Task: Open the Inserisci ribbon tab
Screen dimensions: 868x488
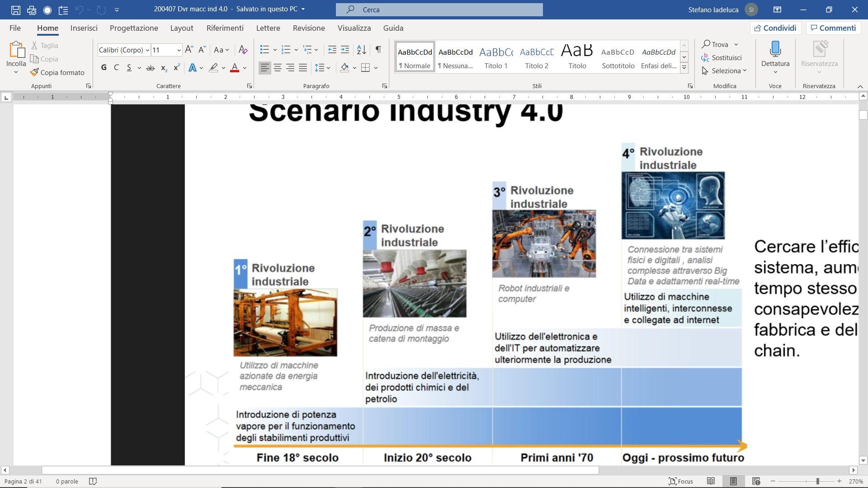Action: (84, 28)
